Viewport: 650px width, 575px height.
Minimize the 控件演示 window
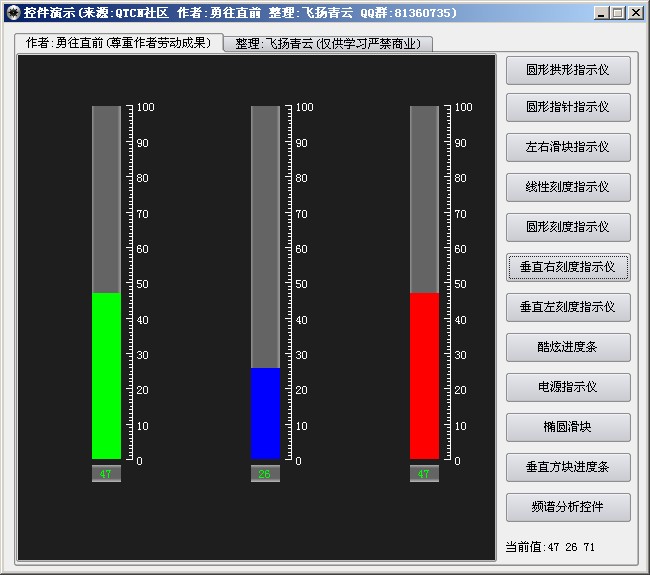(601, 13)
